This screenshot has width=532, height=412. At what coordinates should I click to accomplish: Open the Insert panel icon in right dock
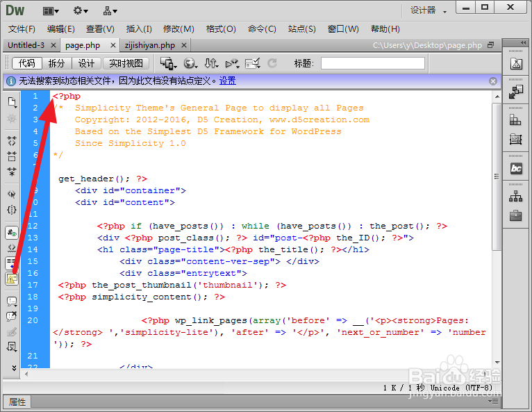click(516, 92)
